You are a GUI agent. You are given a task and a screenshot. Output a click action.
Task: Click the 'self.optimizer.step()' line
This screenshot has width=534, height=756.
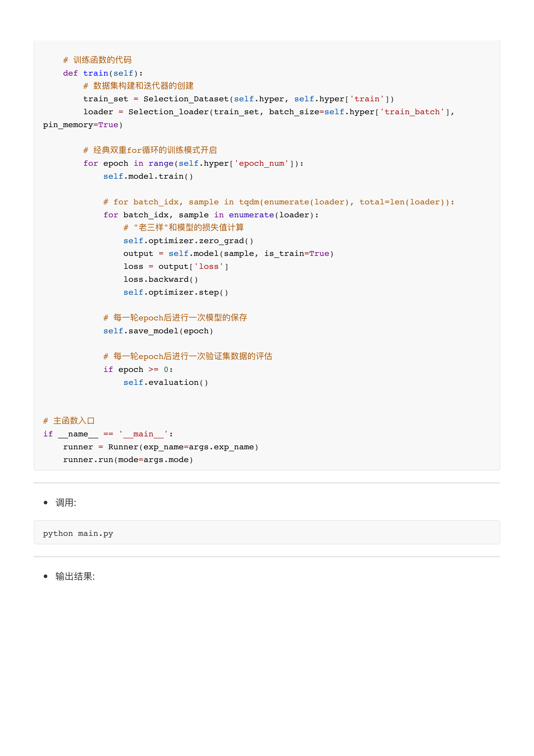176,292
